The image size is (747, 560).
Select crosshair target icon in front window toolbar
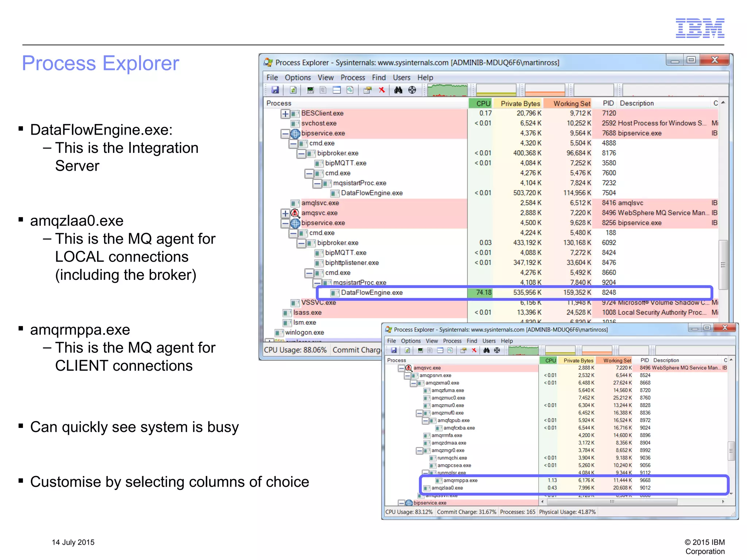tap(497, 350)
